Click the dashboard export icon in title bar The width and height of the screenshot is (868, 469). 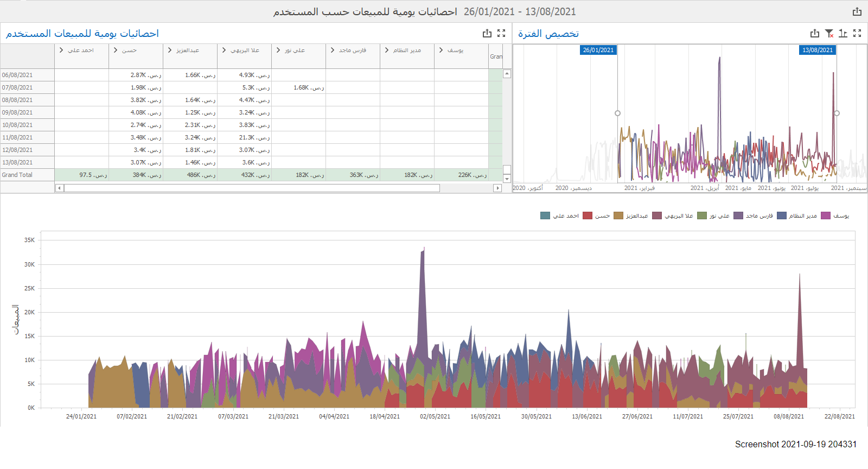857,11
